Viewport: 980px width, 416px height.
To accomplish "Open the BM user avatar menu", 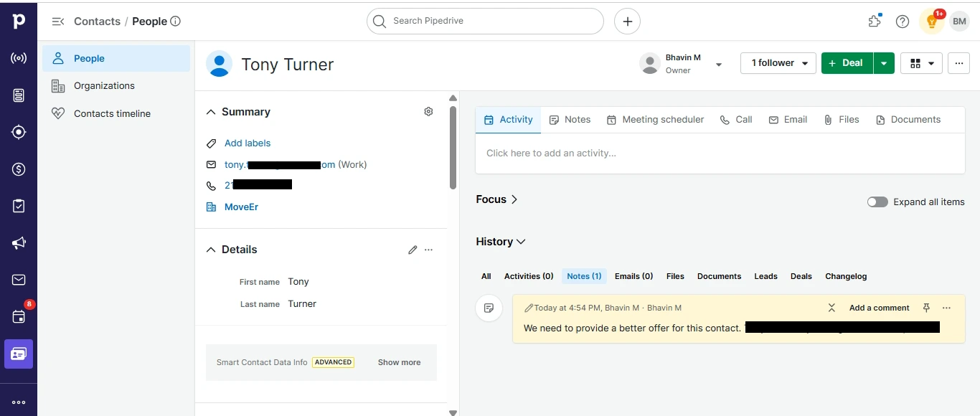I will click(x=960, y=22).
